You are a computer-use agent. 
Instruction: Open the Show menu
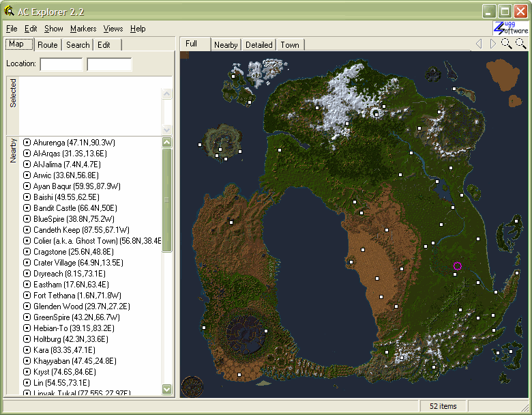[54, 29]
